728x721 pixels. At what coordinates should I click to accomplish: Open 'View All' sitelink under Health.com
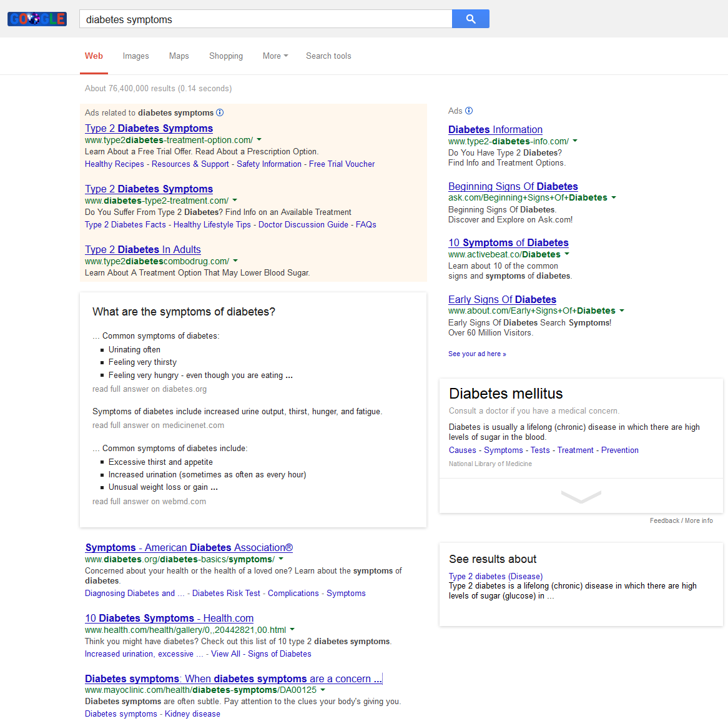point(225,654)
